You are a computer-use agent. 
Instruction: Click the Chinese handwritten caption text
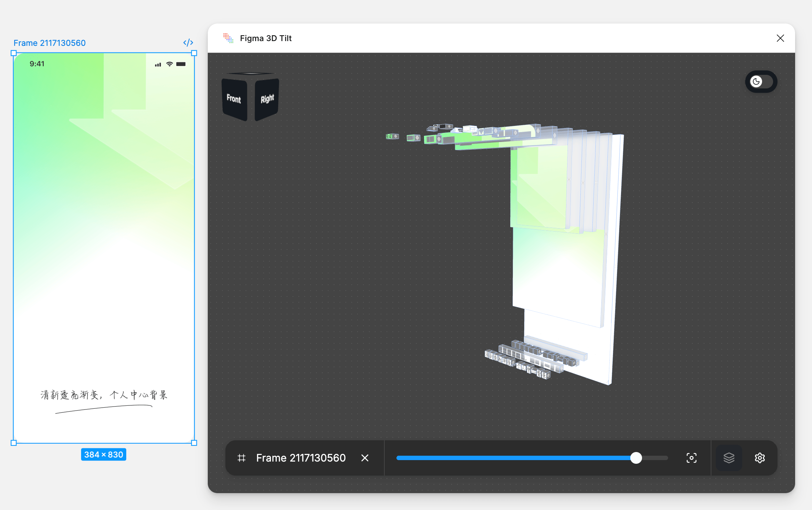tap(104, 395)
